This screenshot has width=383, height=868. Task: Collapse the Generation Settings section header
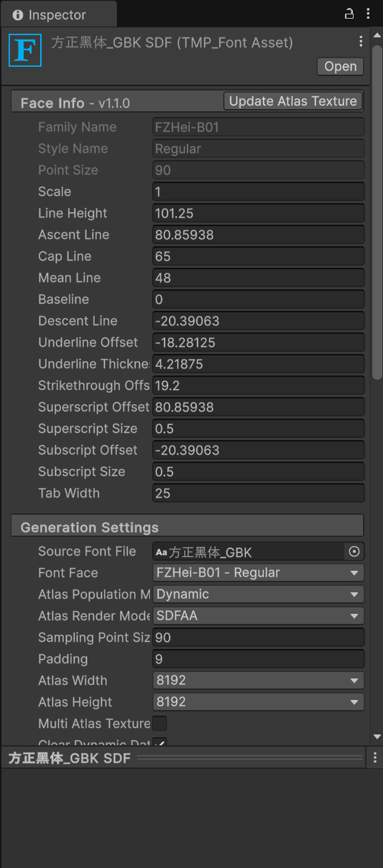(187, 527)
